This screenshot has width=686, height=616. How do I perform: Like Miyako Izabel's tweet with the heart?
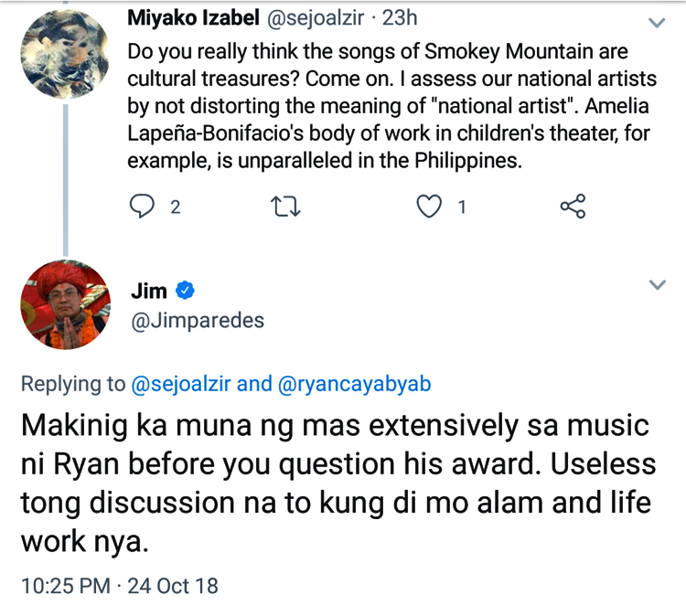429,207
